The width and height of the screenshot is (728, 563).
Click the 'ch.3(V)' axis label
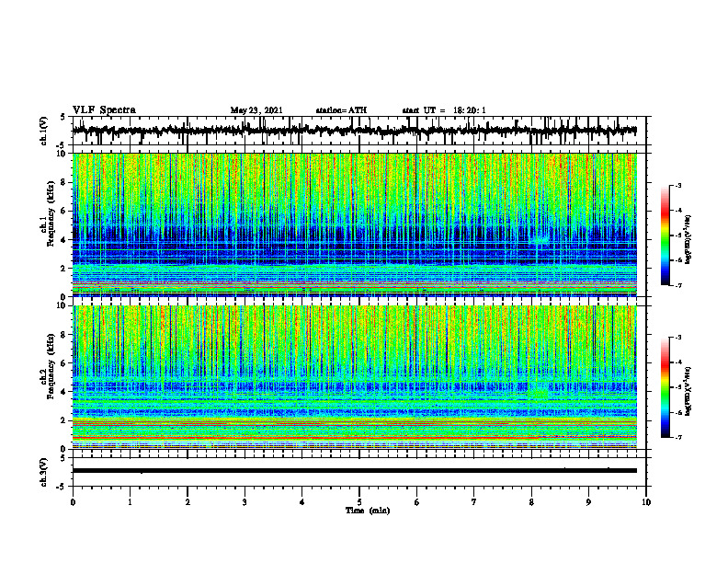(44, 472)
